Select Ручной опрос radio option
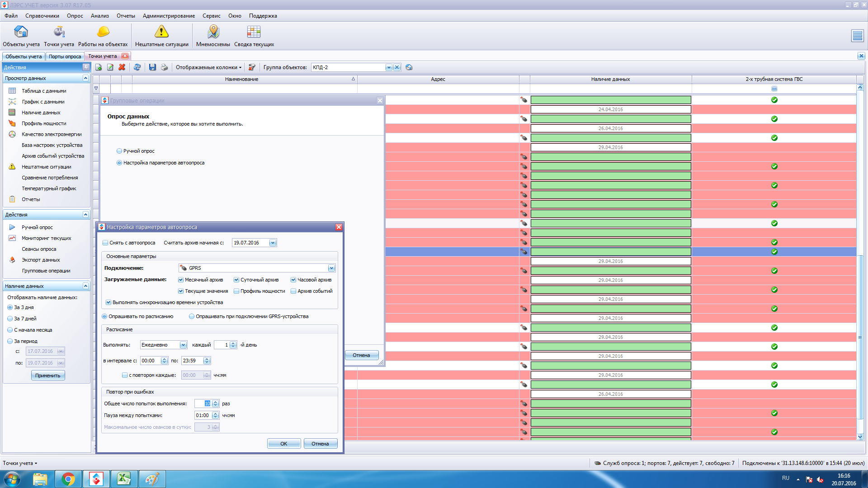Image resolution: width=868 pixels, height=488 pixels. tap(119, 151)
